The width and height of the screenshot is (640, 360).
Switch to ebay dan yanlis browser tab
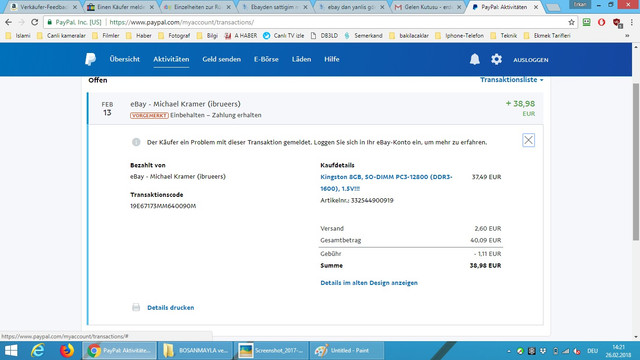click(x=351, y=7)
